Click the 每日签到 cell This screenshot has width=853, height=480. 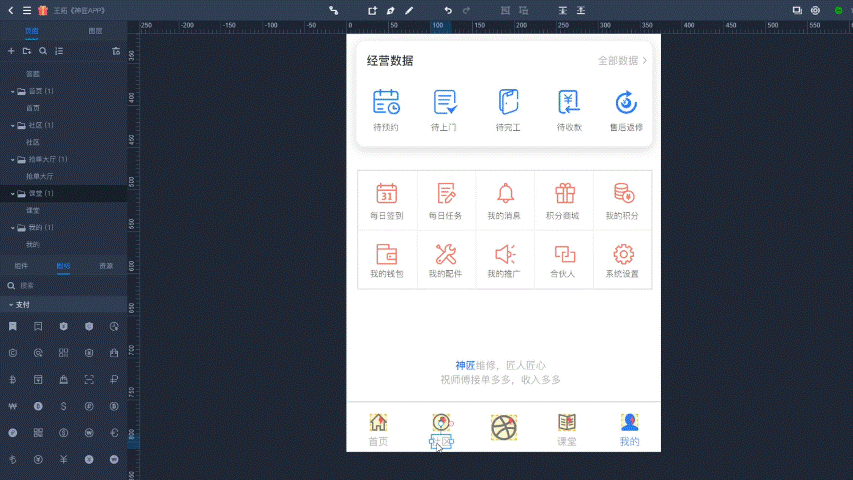(387, 201)
